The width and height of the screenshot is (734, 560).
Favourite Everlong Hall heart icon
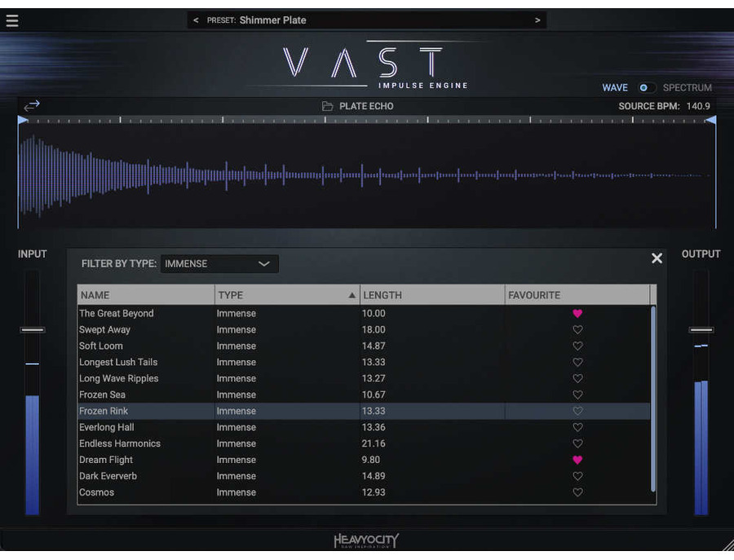pos(577,428)
